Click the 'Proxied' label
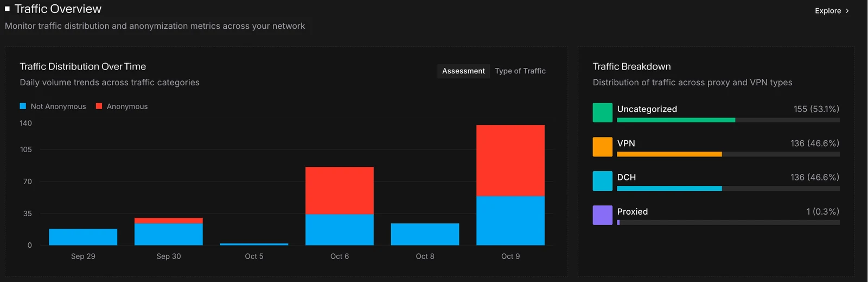Screen dimensions: 868x282 (x=633, y=211)
